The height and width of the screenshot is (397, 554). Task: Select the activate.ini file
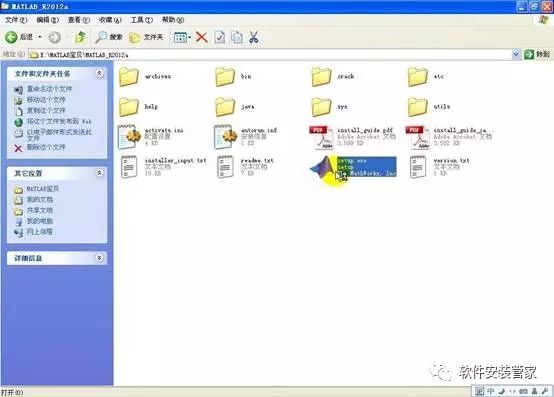click(151, 136)
